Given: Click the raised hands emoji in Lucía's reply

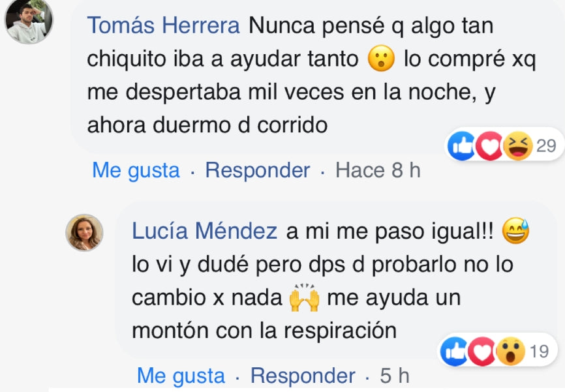Looking at the screenshot, I should coord(304,299).
